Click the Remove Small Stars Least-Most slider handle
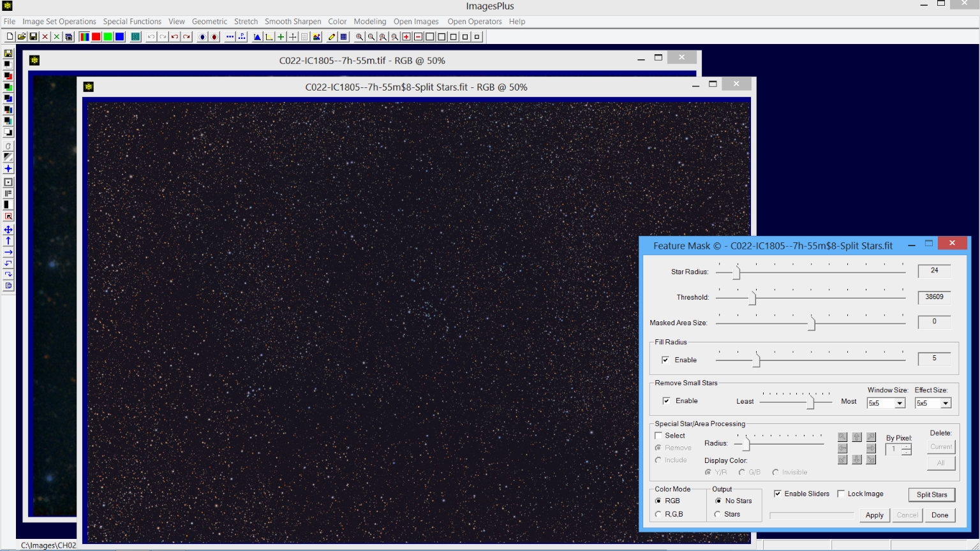Image resolution: width=980 pixels, height=551 pixels. click(811, 402)
